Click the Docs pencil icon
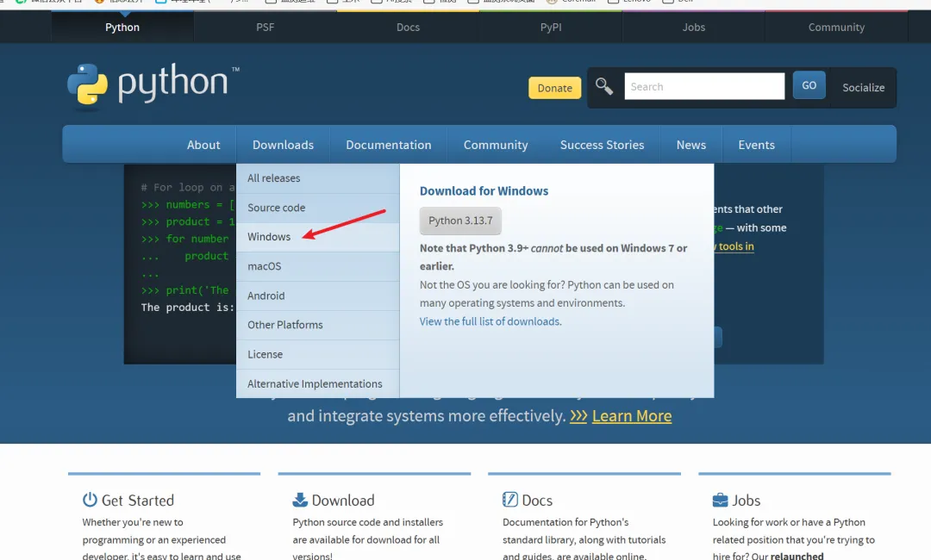The image size is (931, 560). coord(510,500)
